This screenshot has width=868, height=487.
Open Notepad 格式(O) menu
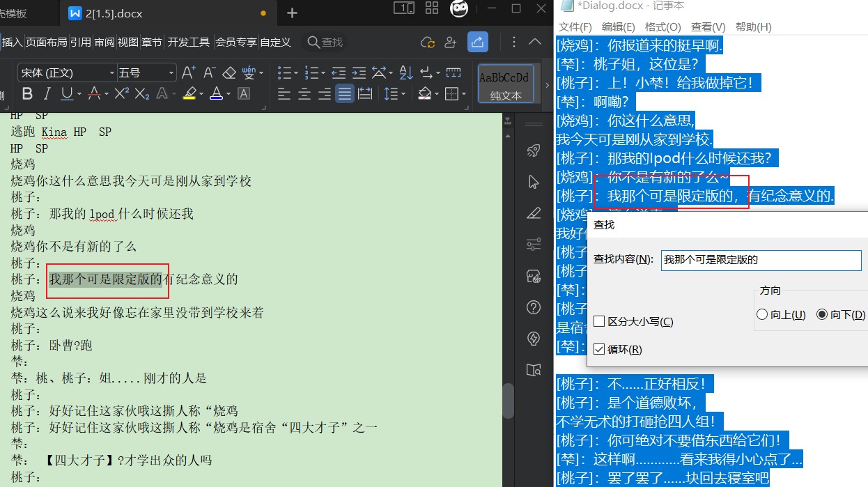pos(663,26)
